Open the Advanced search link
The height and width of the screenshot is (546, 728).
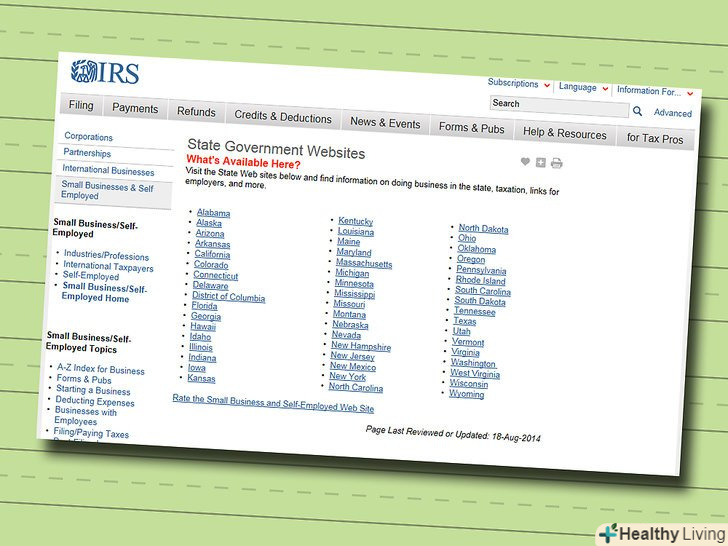point(672,113)
